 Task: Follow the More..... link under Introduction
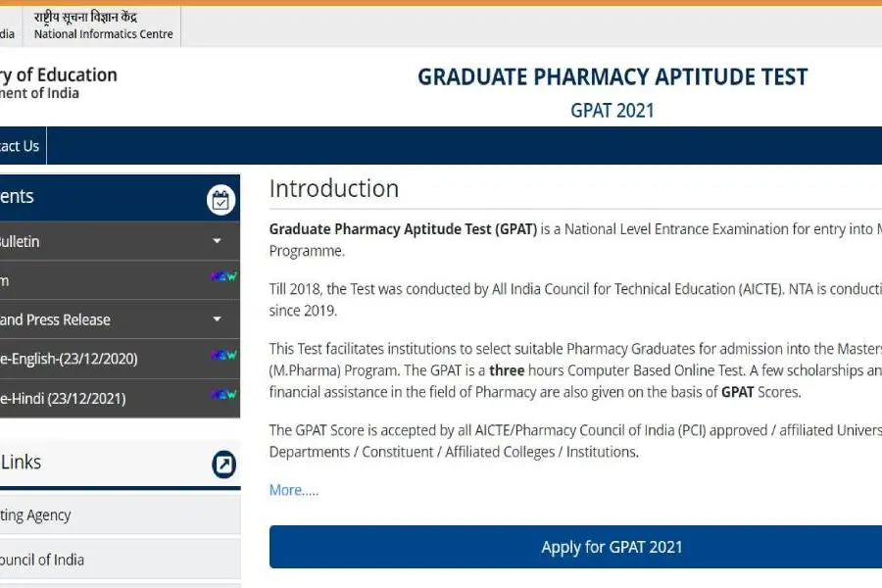tap(293, 490)
